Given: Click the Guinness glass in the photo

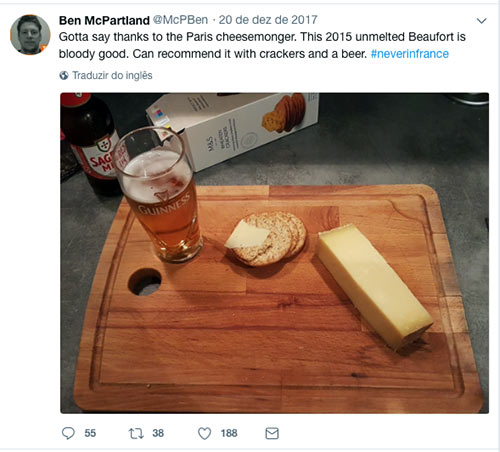Looking at the screenshot, I should click(157, 195).
